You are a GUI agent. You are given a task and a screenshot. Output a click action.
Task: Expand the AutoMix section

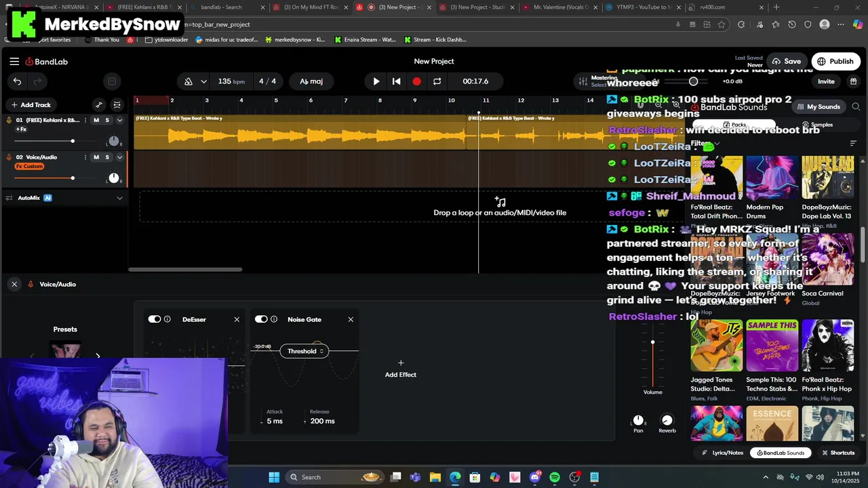pyautogui.click(x=120, y=198)
